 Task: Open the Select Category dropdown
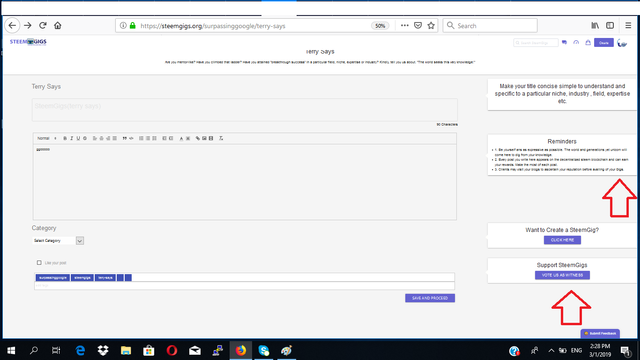[58, 241]
